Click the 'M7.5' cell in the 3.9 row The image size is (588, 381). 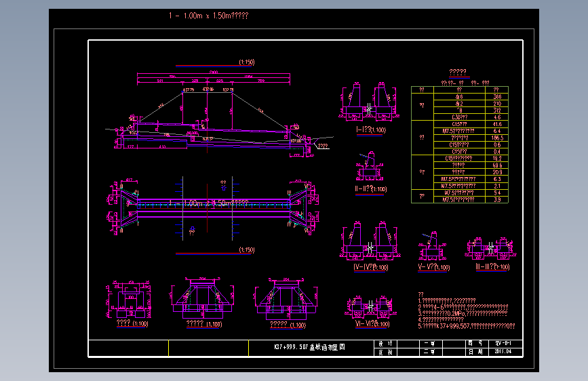coord(459,200)
